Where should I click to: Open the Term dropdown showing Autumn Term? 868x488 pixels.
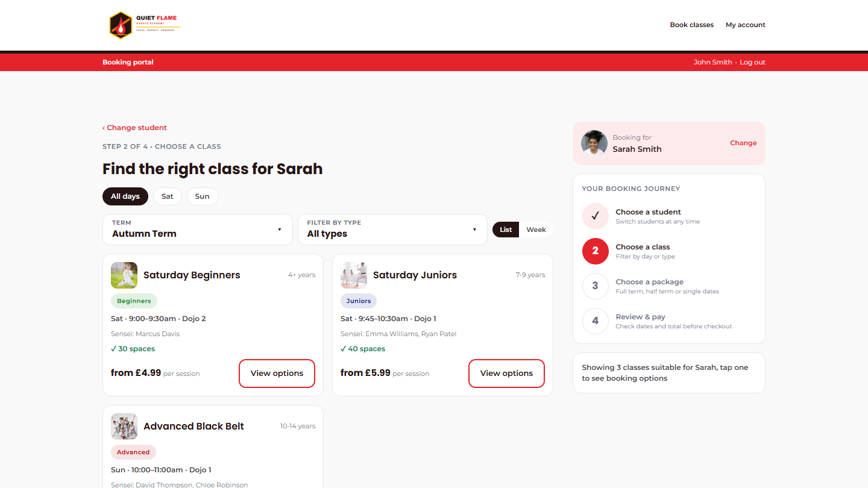198,230
